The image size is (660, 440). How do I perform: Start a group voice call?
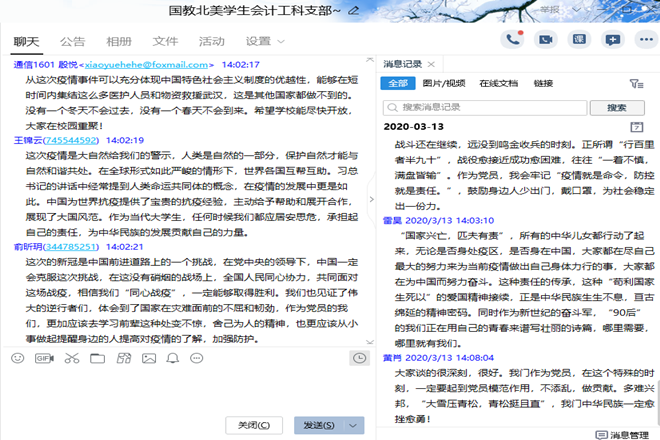click(x=515, y=39)
